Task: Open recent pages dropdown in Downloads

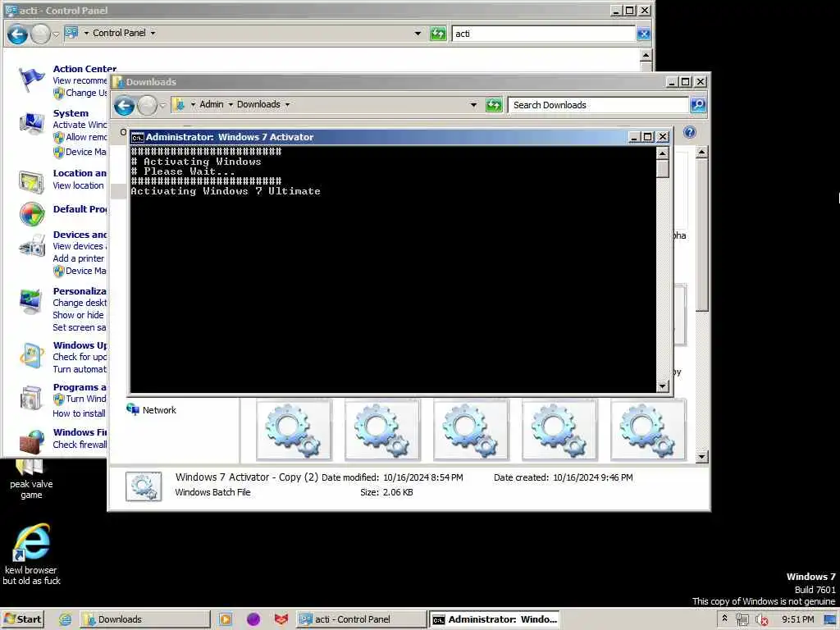Action: (x=163, y=106)
